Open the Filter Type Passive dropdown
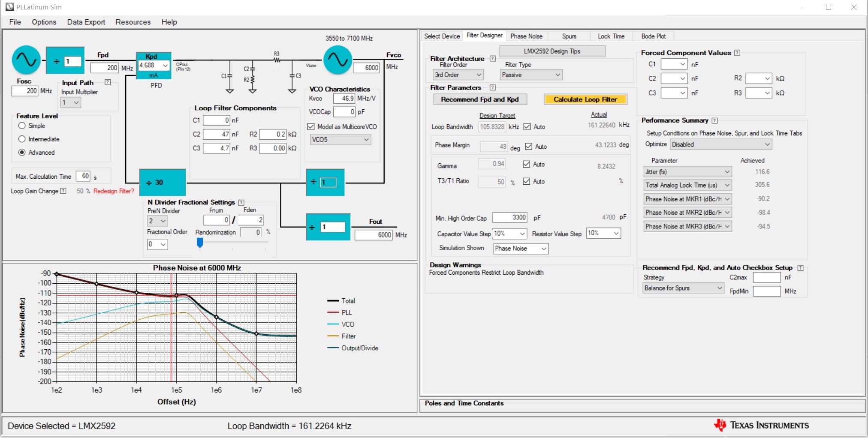This screenshot has width=868, height=438. coord(531,75)
